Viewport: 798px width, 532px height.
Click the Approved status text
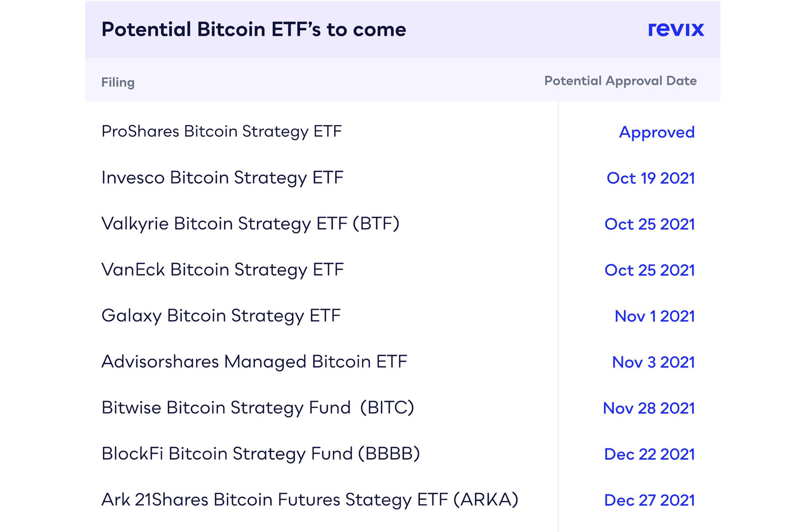pos(656,132)
